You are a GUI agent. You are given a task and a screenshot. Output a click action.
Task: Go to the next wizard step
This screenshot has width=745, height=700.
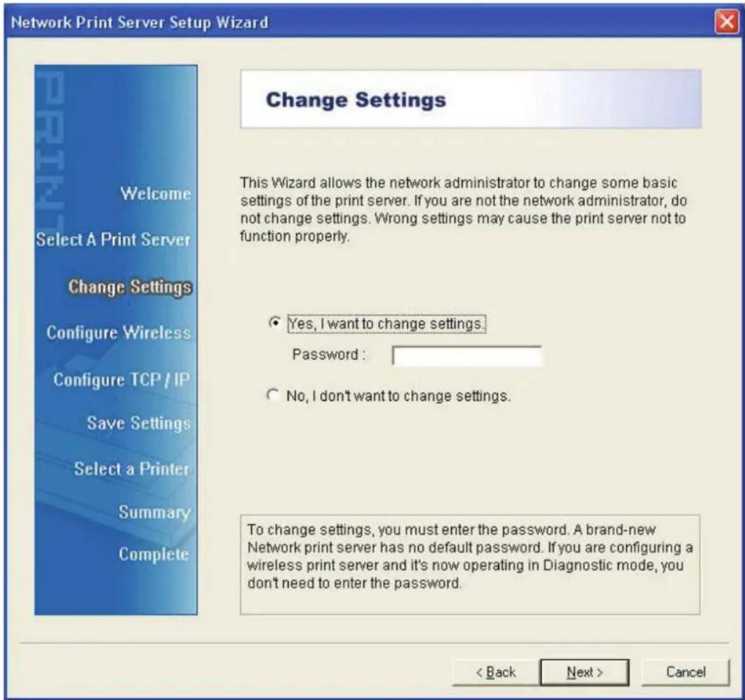pyautogui.click(x=584, y=672)
